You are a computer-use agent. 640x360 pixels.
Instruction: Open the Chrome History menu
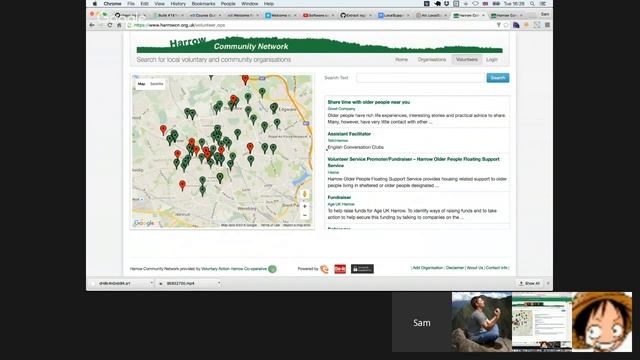[178, 4]
